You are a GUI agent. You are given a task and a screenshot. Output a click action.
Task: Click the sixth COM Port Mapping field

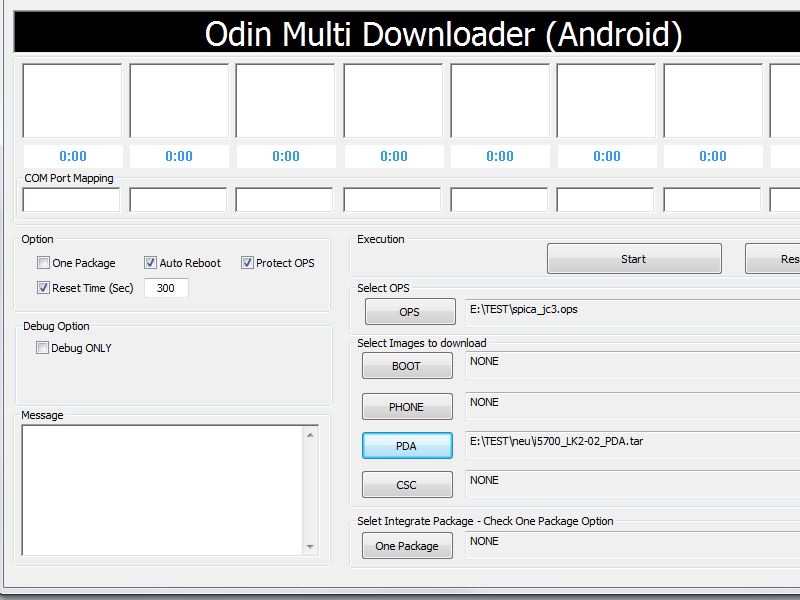[x=606, y=199]
